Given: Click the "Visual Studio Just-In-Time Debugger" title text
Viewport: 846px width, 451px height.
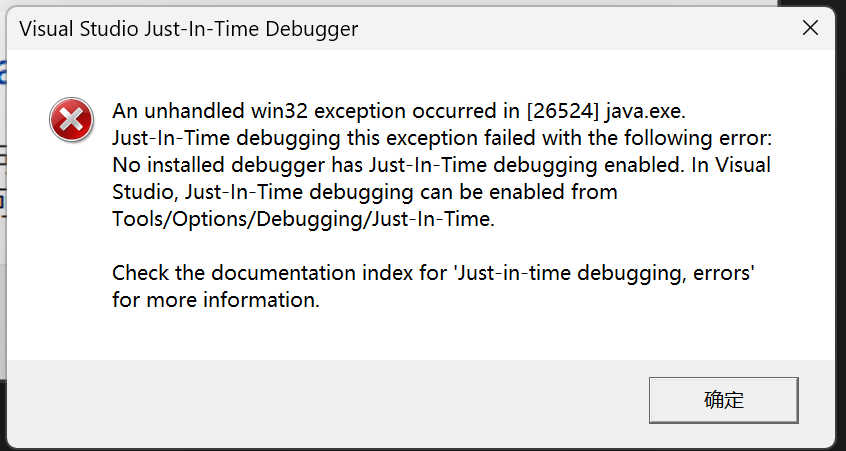Looking at the screenshot, I should pyautogui.click(x=188, y=29).
